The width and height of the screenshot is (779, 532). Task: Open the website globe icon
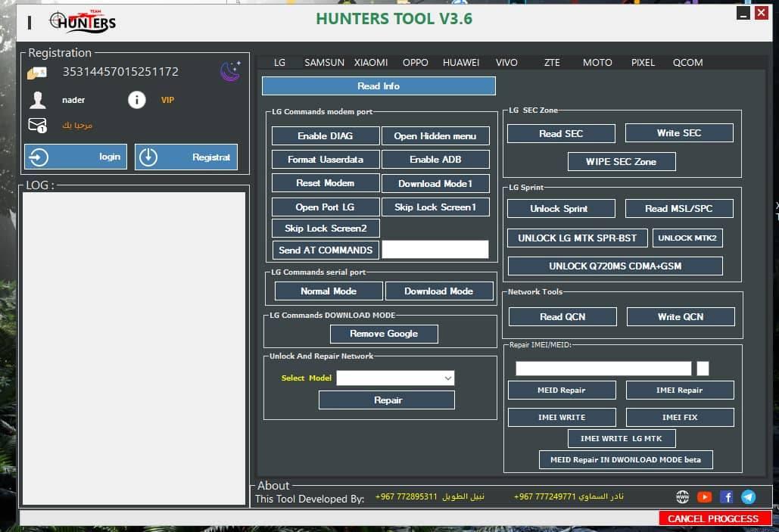click(x=683, y=496)
